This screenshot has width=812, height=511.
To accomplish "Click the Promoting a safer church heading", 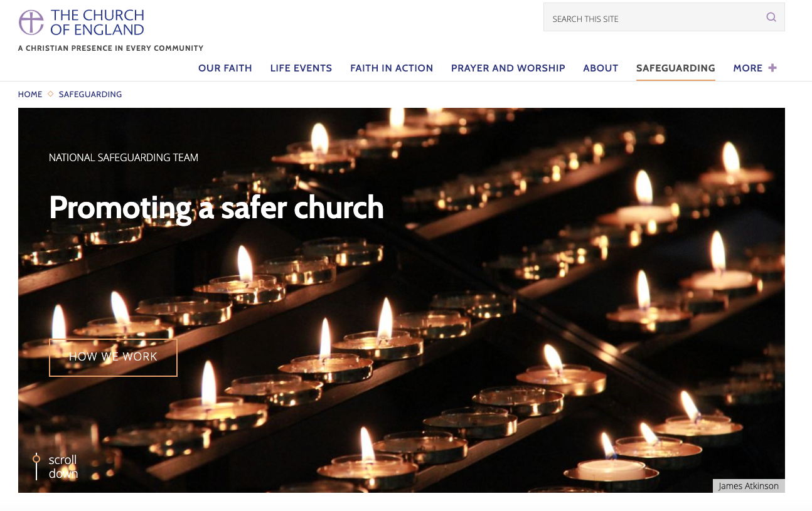I will [216, 208].
